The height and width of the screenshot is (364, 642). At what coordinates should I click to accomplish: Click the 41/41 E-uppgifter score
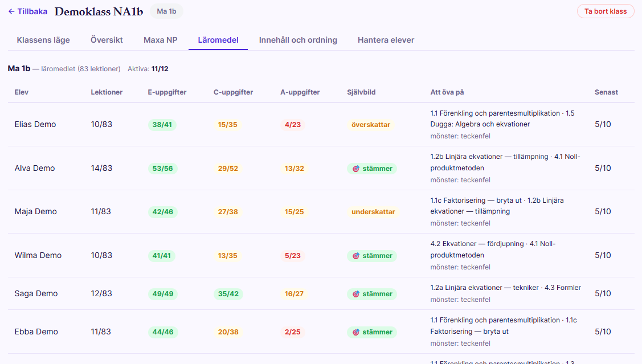[x=162, y=256]
